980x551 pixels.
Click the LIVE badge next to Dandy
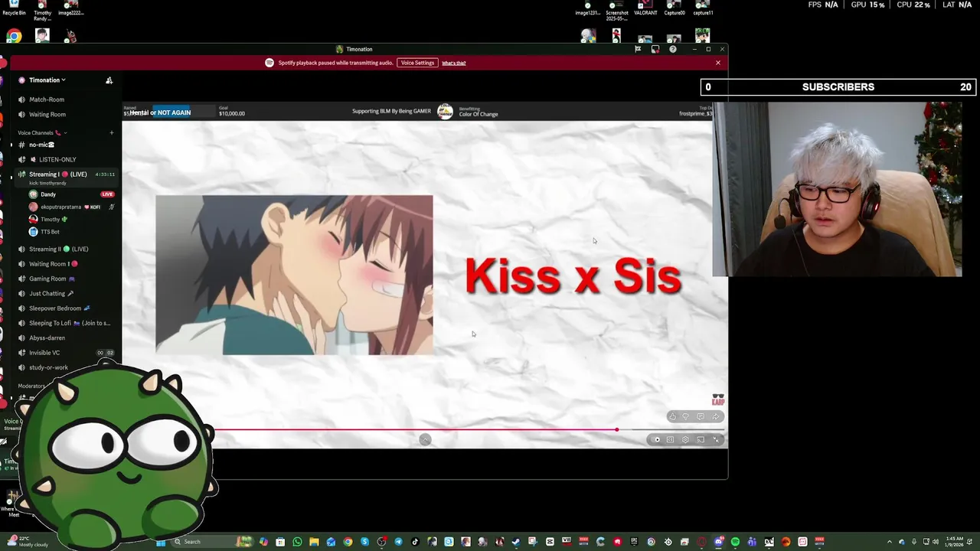click(x=107, y=194)
